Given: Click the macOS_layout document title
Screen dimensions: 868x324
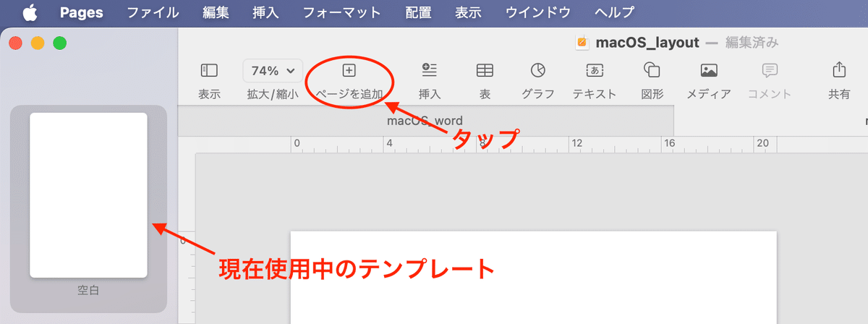Looking at the screenshot, I should coord(647,43).
